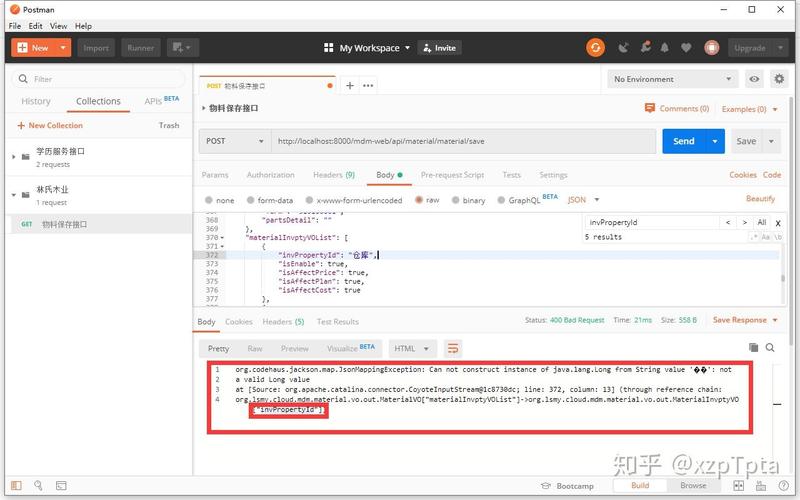Open manage environments gear icon
Image resolution: width=800 pixels, height=500 pixels.
tap(779, 79)
